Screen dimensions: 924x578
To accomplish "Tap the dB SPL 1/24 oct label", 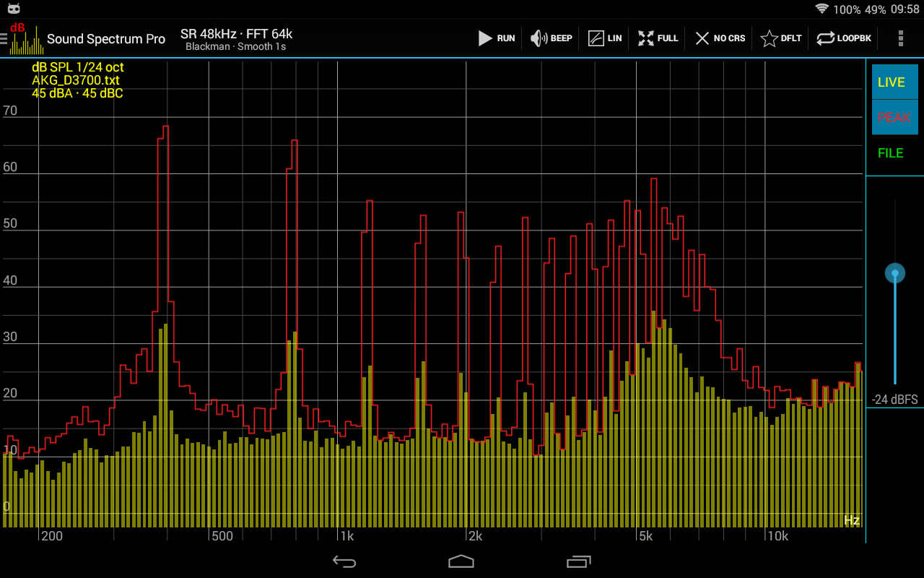I will pos(78,67).
